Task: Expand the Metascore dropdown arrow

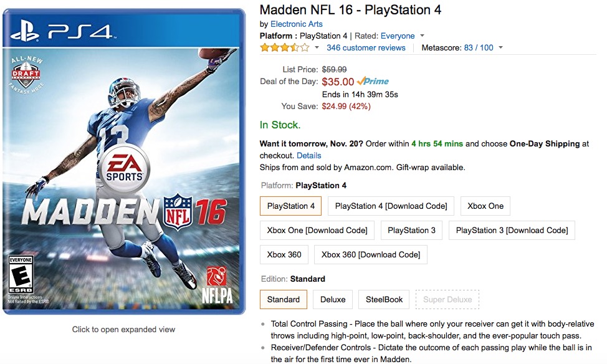Action: pos(500,47)
